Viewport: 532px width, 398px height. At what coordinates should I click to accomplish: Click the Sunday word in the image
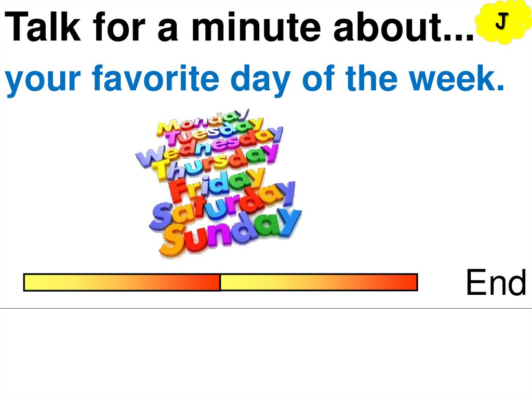tap(229, 231)
